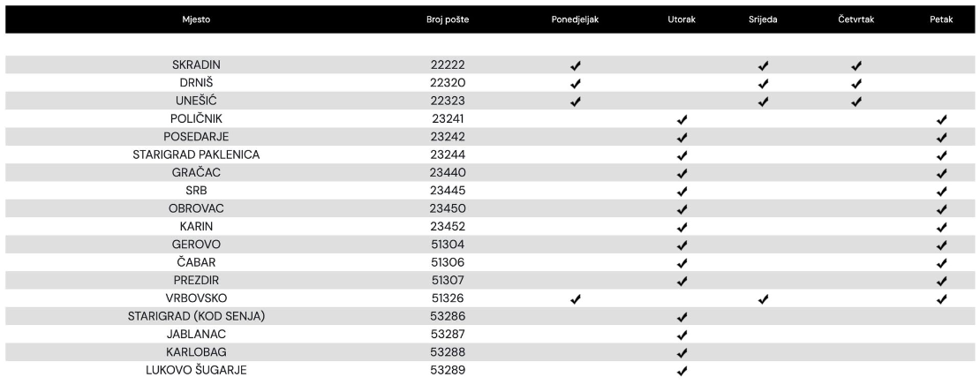Select postal code 51304
The width and height of the screenshot is (980, 392).
point(447,245)
